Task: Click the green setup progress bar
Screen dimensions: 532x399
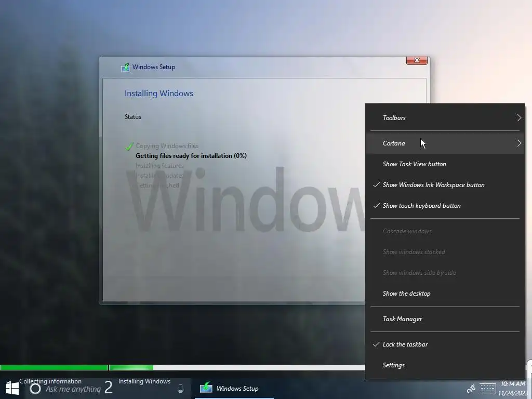Action: pyautogui.click(x=76, y=367)
